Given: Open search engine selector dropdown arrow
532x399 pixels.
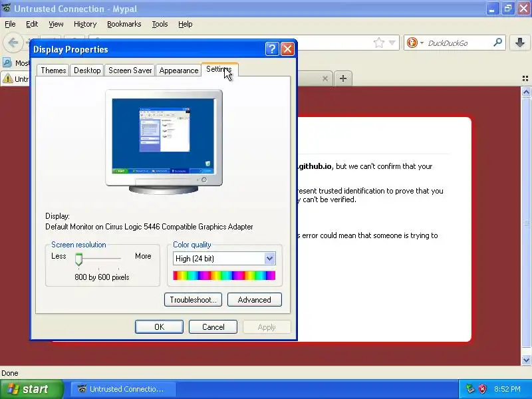Looking at the screenshot, I should (x=422, y=43).
